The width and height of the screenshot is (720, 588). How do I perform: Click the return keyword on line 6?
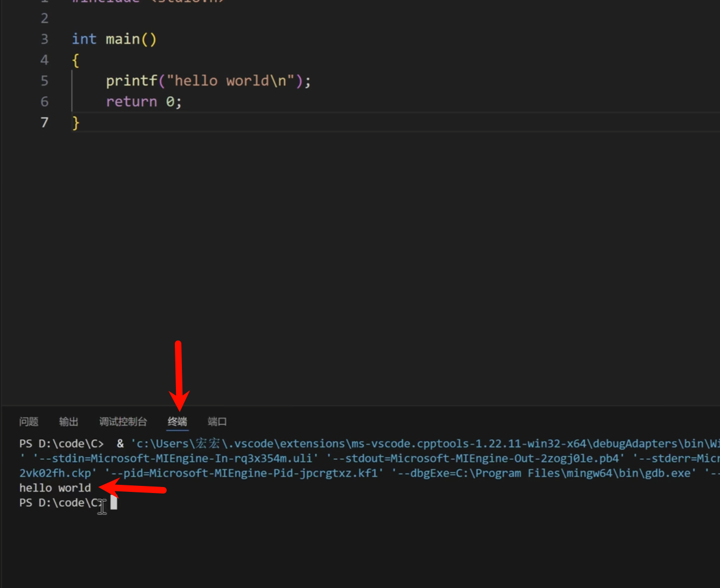tap(131, 102)
